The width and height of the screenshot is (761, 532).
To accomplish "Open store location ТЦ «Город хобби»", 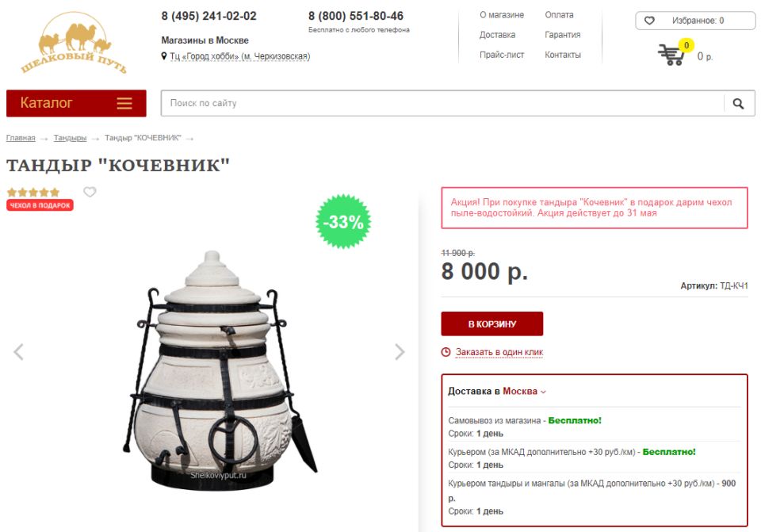I will point(239,56).
